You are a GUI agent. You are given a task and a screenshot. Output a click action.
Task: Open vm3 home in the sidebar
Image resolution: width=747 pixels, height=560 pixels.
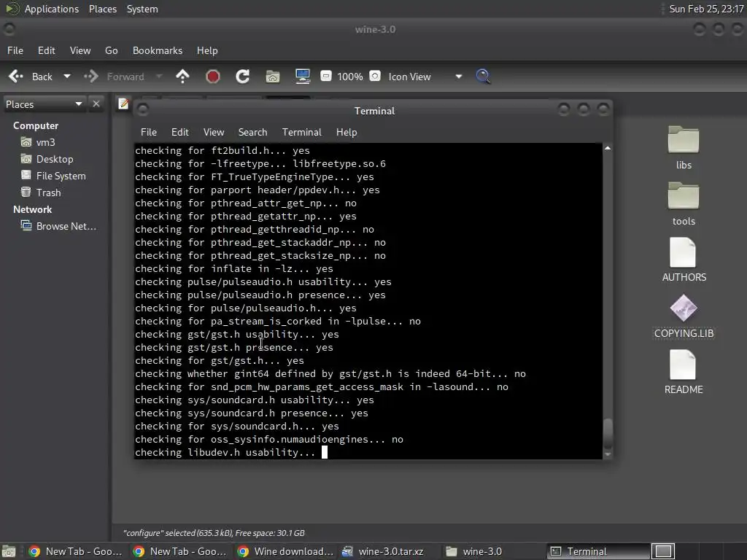pos(38,142)
